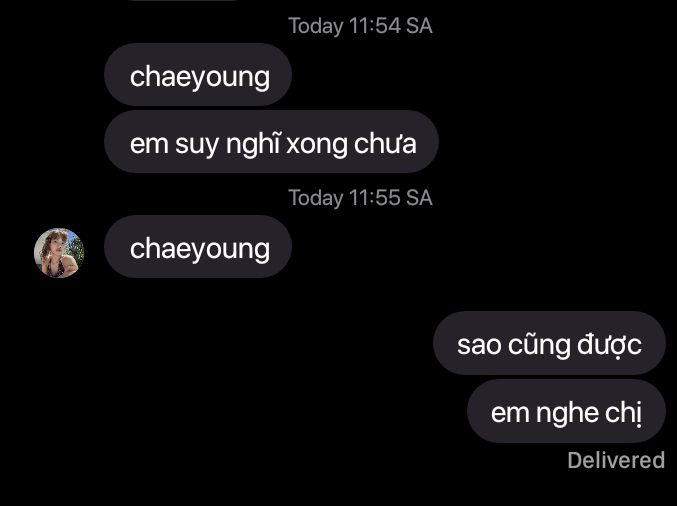Click 'Today' in the 11:55 timestamp
The height and width of the screenshot is (506, 677).
(x=315, y=199)
